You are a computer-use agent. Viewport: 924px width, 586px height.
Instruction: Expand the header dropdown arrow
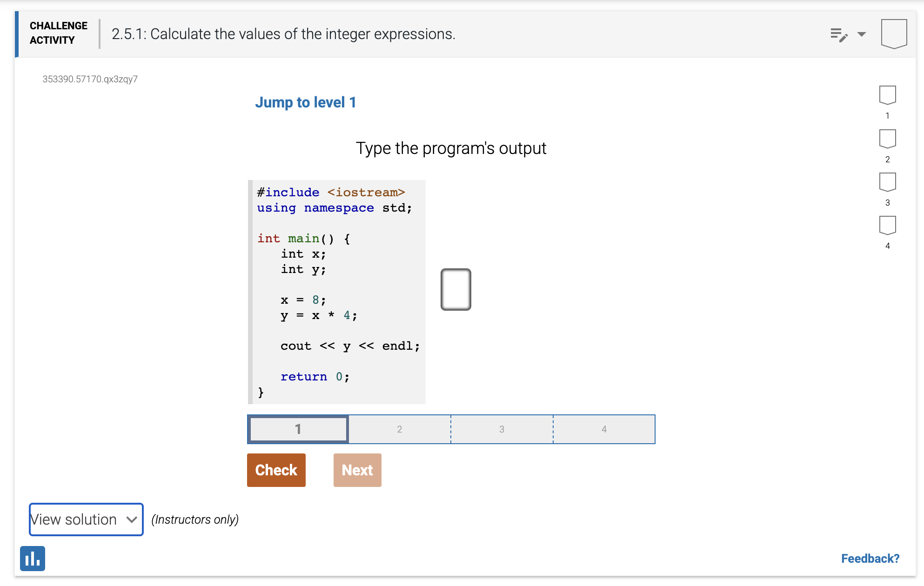(x=862, y=34)
